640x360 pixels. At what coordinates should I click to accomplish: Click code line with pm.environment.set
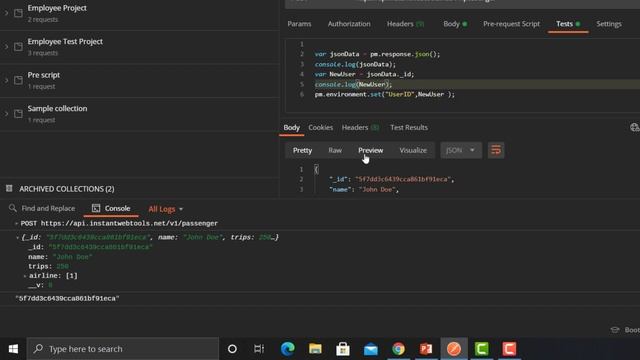tap(384, 94)
